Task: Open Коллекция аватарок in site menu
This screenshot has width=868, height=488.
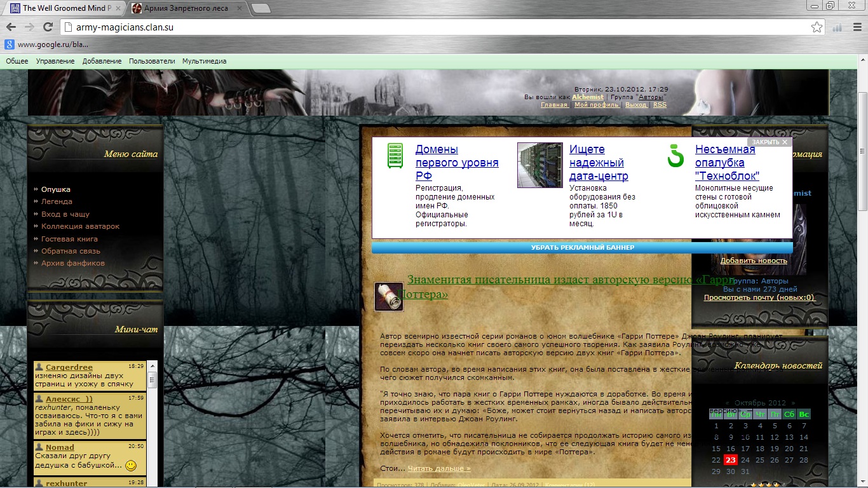Action: 80,226
